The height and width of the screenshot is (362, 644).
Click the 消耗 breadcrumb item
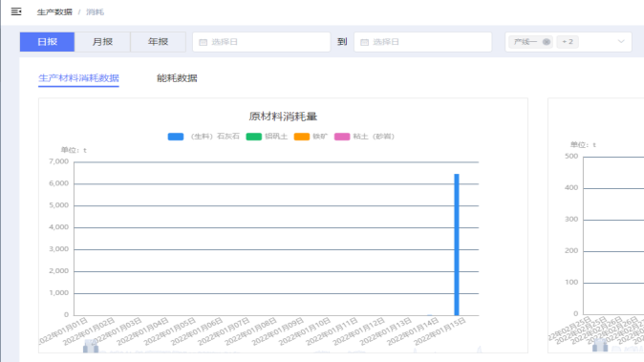click(x=95, y=11)
